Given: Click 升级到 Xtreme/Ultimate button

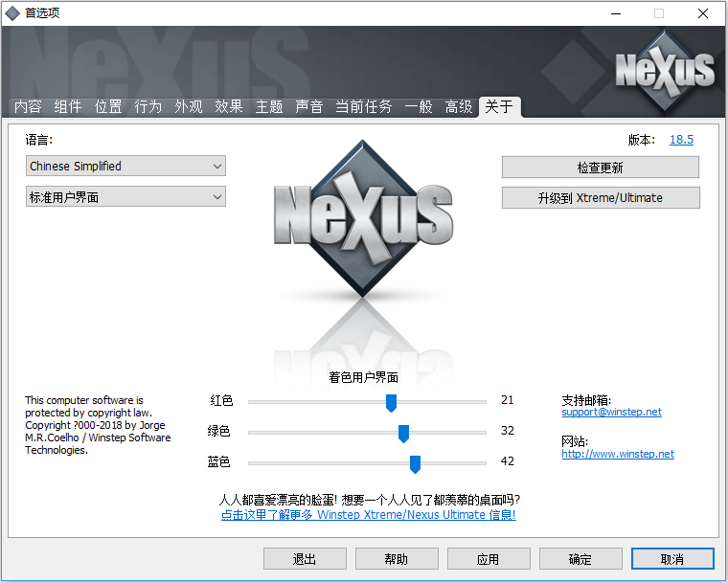Looking at the screenshot, I should [601, 198].
